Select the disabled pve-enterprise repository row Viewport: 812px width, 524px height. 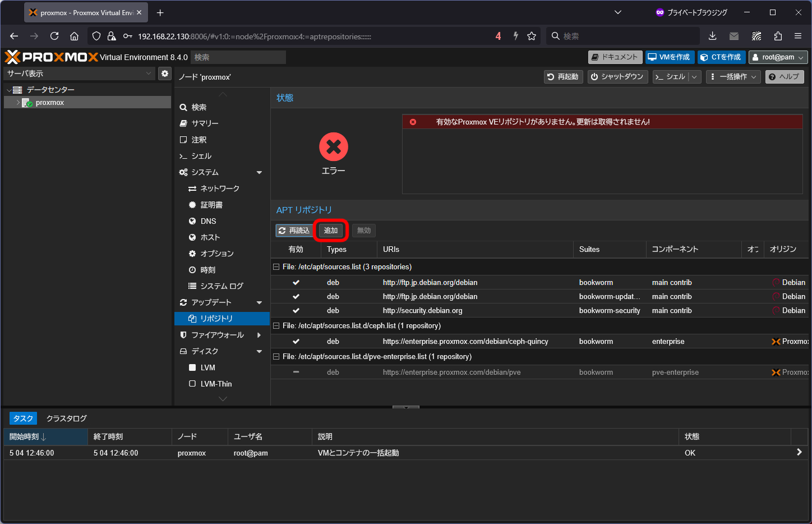(539, 373)
